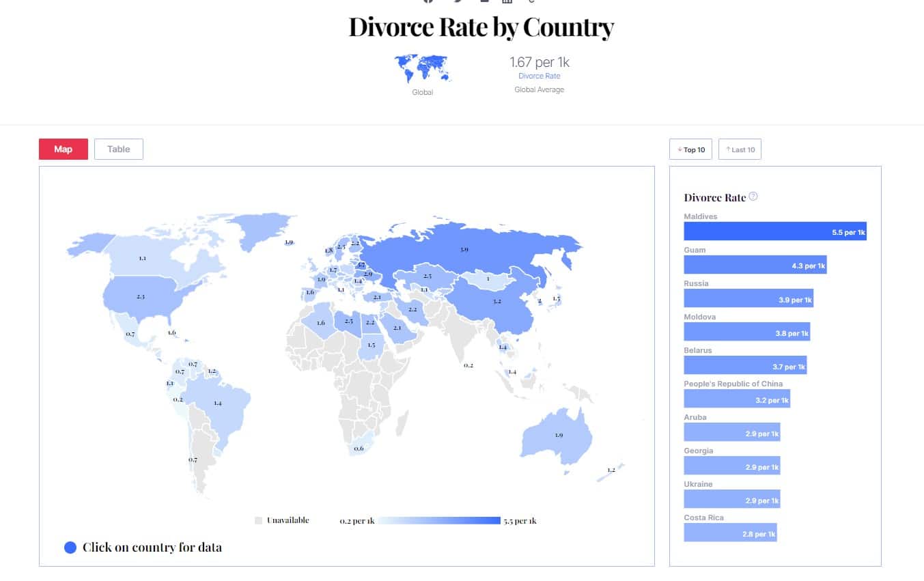
Task: Switch to the Map view tab
Action: pos(64,149)
